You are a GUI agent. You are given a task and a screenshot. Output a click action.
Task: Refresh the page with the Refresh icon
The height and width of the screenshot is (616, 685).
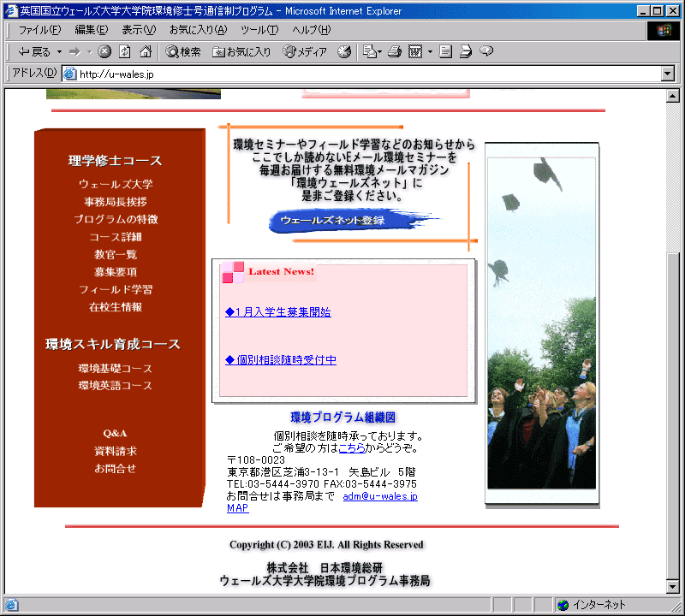point(125,51)
